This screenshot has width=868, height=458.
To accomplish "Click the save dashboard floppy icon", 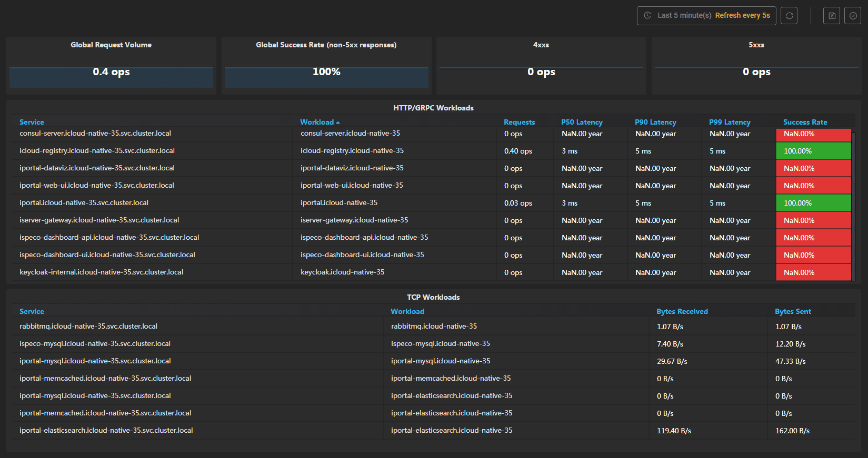I will pyautogui.click(x=832, y=16).
